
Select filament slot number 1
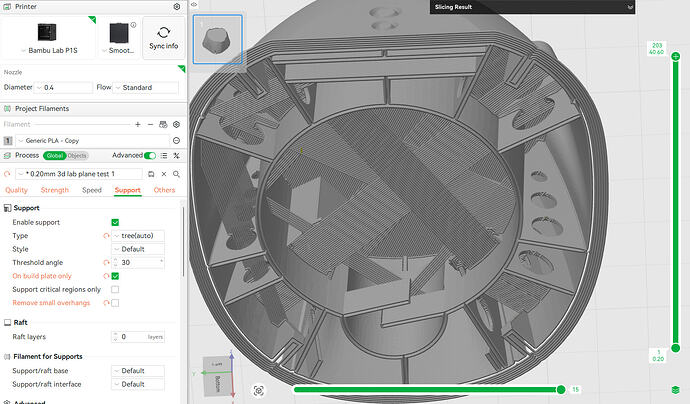pos(8,141)
